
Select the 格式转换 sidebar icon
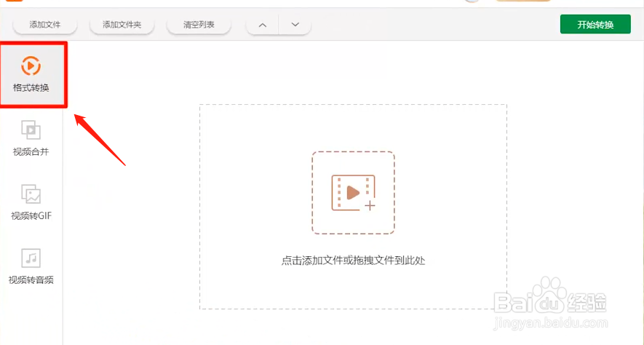tap(31, 66)
